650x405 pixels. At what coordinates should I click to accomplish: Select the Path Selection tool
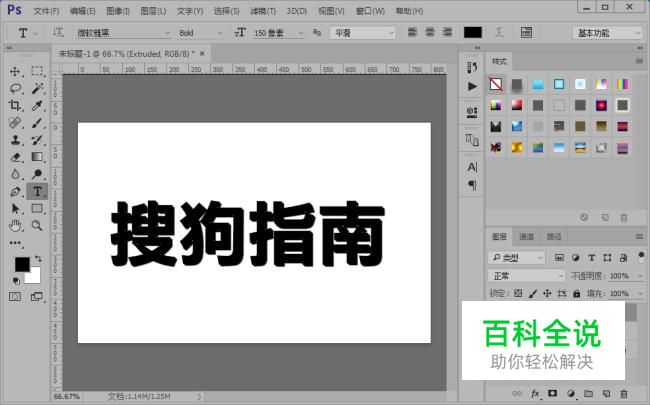coord(15,209)
